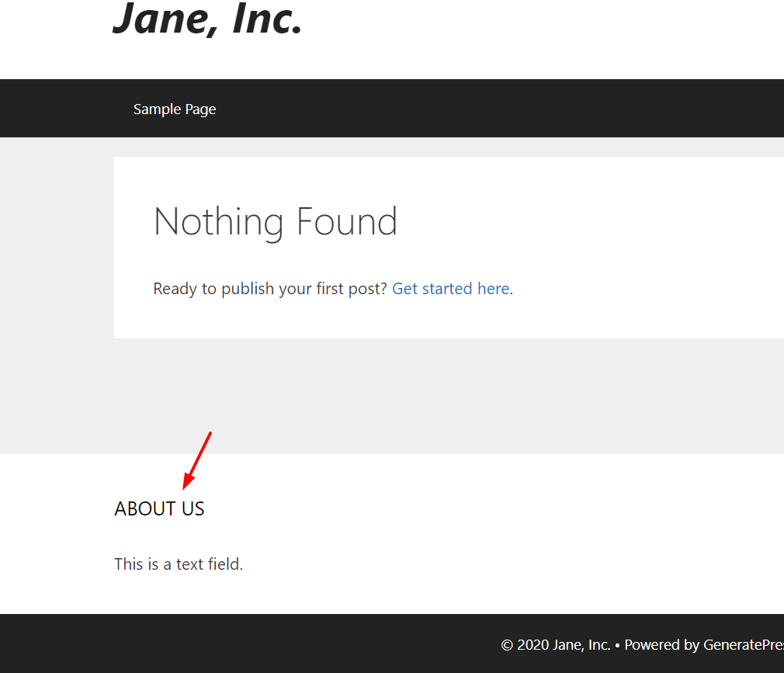Viewport: 784px width, 673px height.
Task: Select the 'Nothing Found' heading
Action: 276,222
